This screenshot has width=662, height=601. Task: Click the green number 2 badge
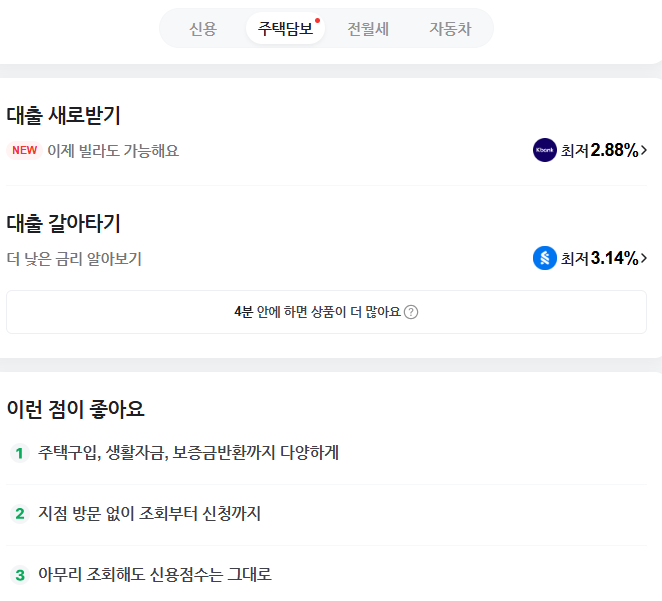point(19,514)
